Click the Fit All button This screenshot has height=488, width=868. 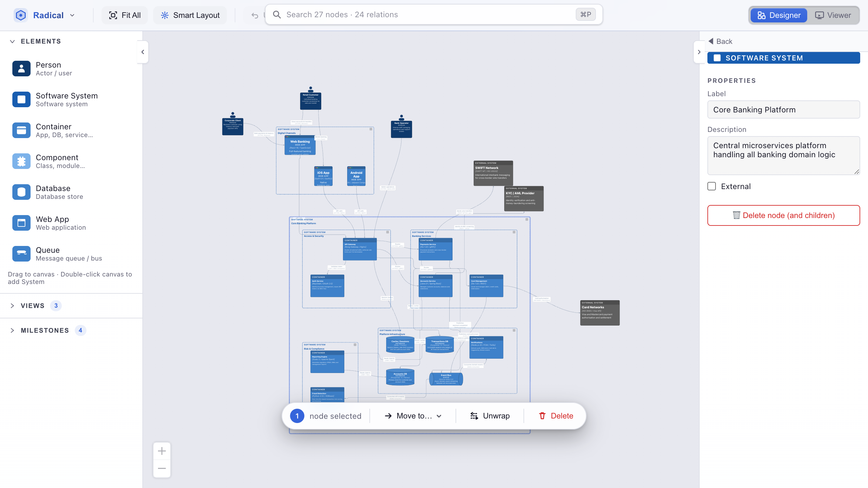(x=125, y=15)
